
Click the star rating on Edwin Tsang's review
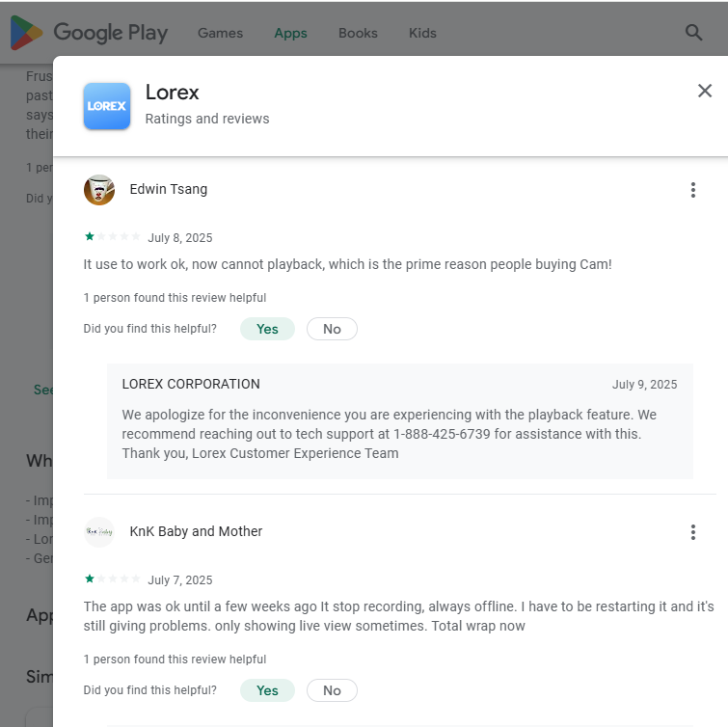click(x=113, y=237)
